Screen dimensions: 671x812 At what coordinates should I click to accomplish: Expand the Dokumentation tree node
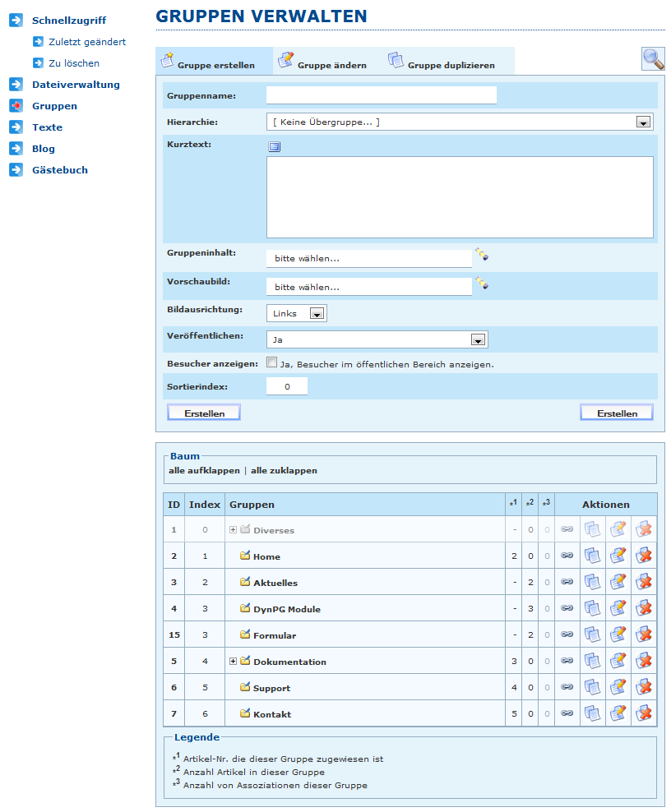click(x=234, y=662)
